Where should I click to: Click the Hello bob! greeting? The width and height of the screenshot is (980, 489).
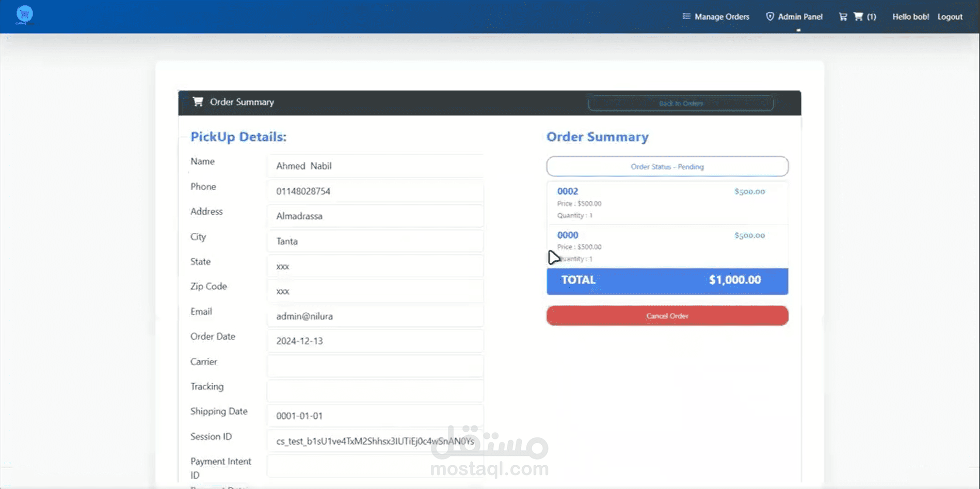coord(911,17)
